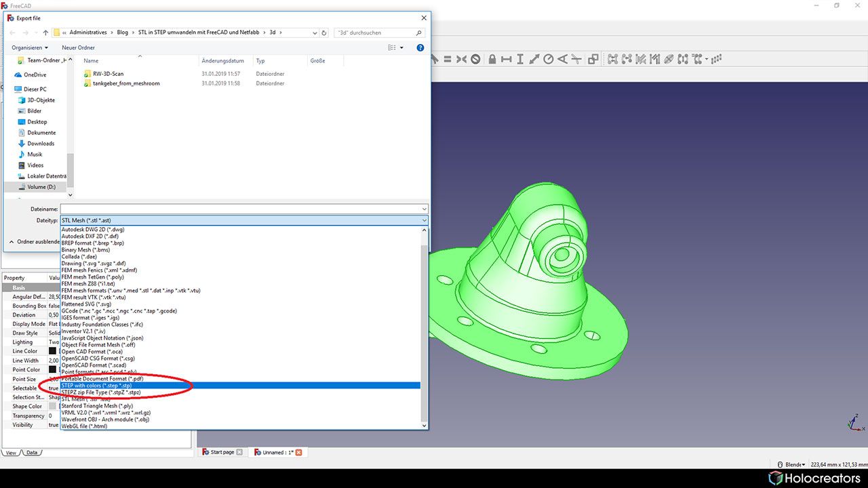Select the Angle constraint tool

pyautogui.click(x=561, y=59)
